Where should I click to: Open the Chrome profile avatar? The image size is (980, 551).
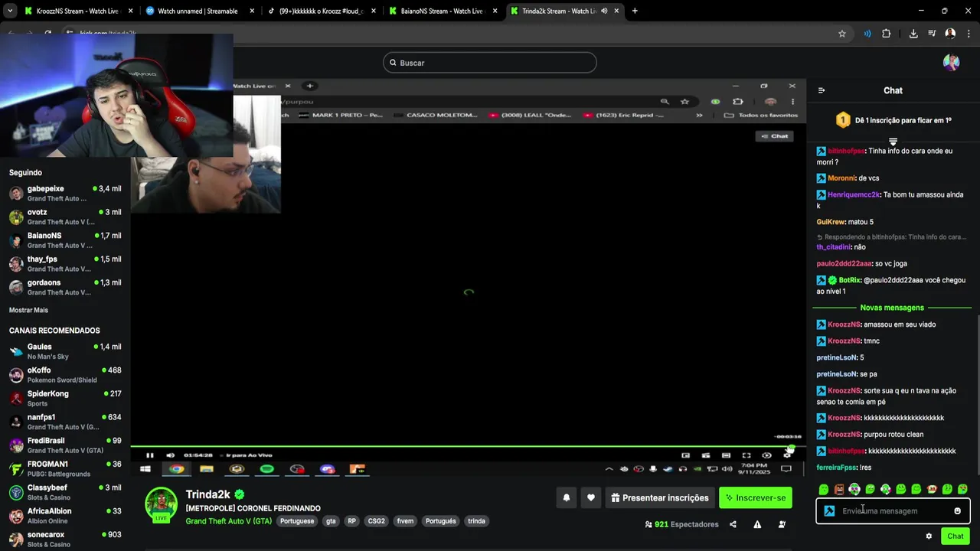(950, 34)
